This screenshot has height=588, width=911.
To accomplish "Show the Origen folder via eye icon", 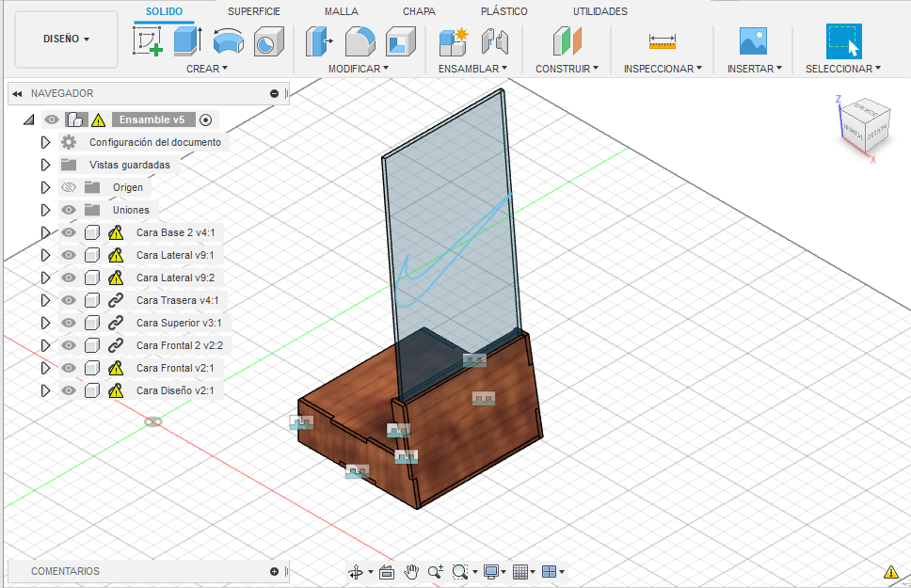I will pyautogui.click(x=69, y=187).
